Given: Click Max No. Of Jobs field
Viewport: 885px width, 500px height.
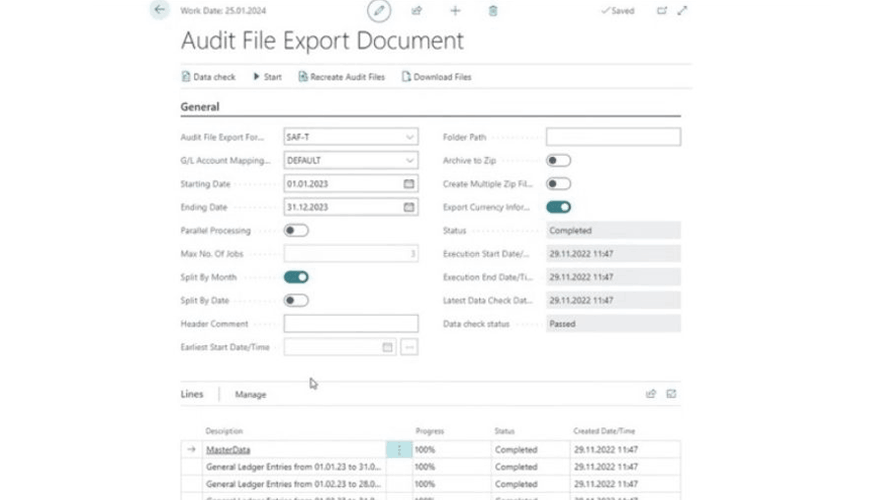Looking at the screenshot, I should (x=351, y=254).
